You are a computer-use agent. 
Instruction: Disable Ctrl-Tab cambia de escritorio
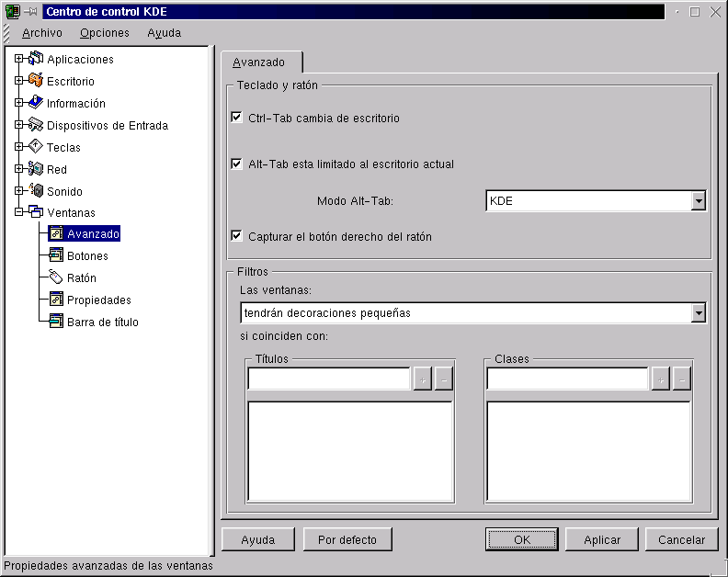[x=237, y=119]
